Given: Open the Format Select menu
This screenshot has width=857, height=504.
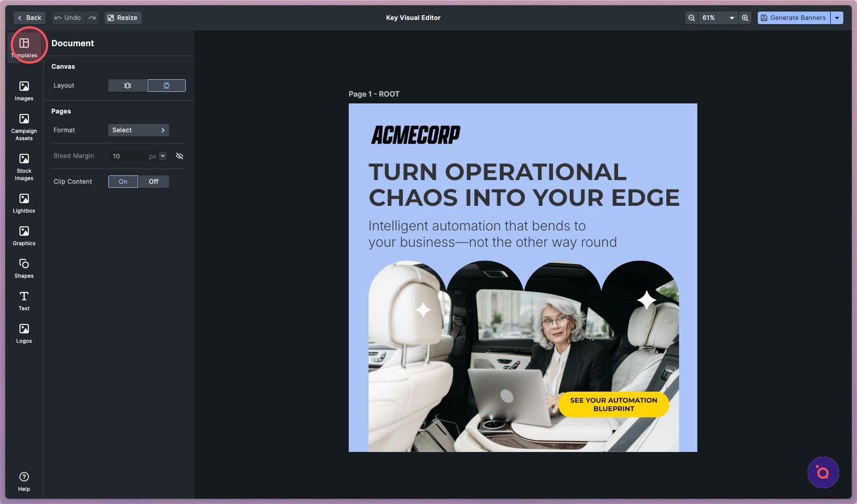Looking at the screenshot, I should click(x=138, y=130).
